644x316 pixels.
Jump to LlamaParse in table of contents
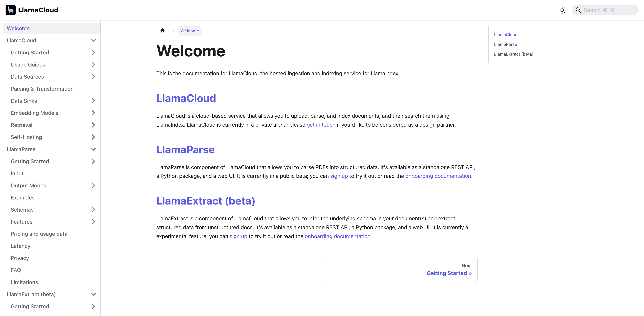pyautogui.click(x=505, y=44)
